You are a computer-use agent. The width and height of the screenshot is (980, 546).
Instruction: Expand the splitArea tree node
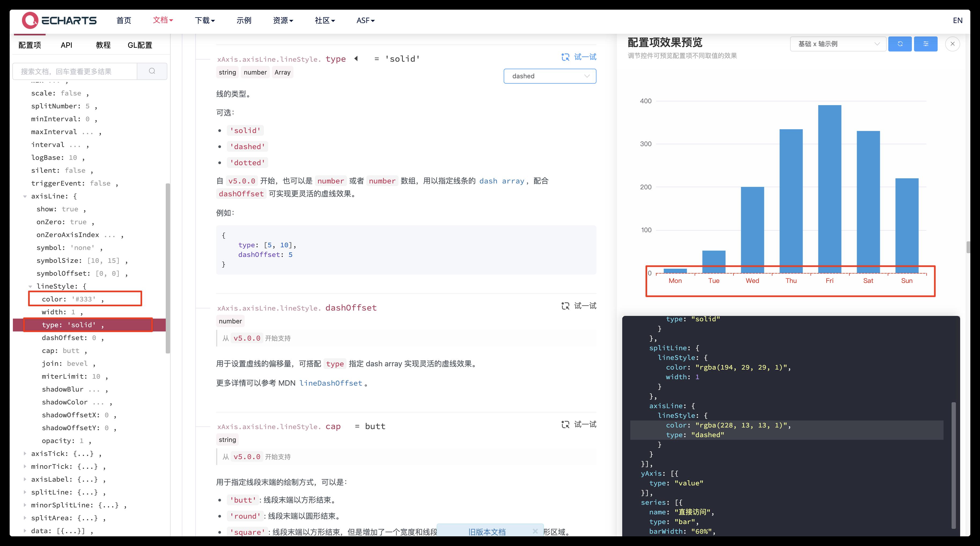click(25, 518)
